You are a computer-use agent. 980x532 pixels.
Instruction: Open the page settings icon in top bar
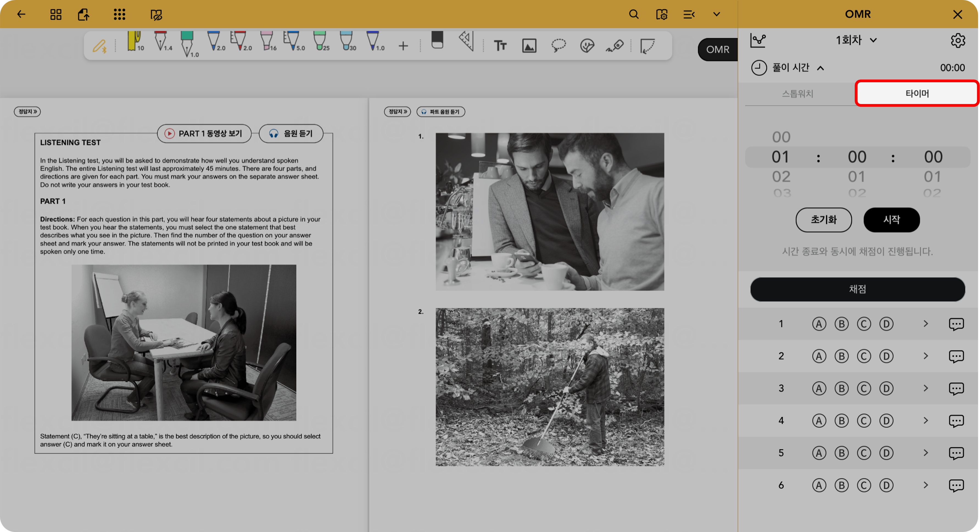click(661, 15)
